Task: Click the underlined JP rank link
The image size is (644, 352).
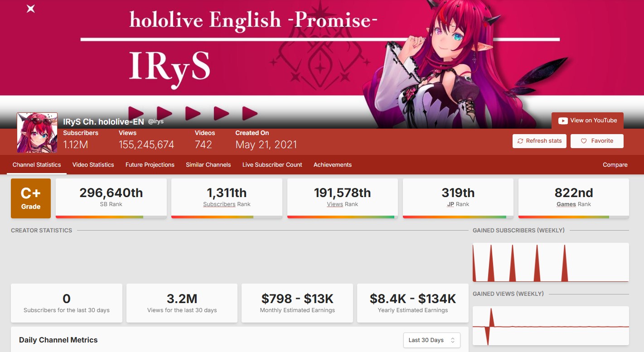Action: 450,204
